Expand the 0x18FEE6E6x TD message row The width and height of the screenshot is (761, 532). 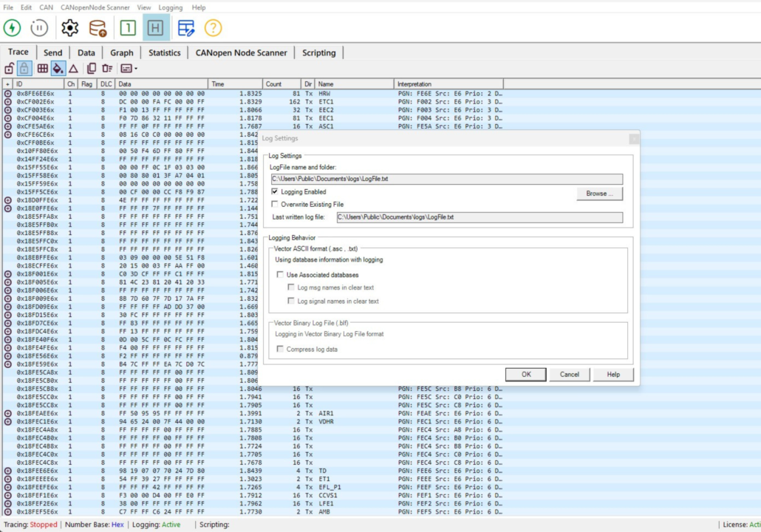coord(8,471)
